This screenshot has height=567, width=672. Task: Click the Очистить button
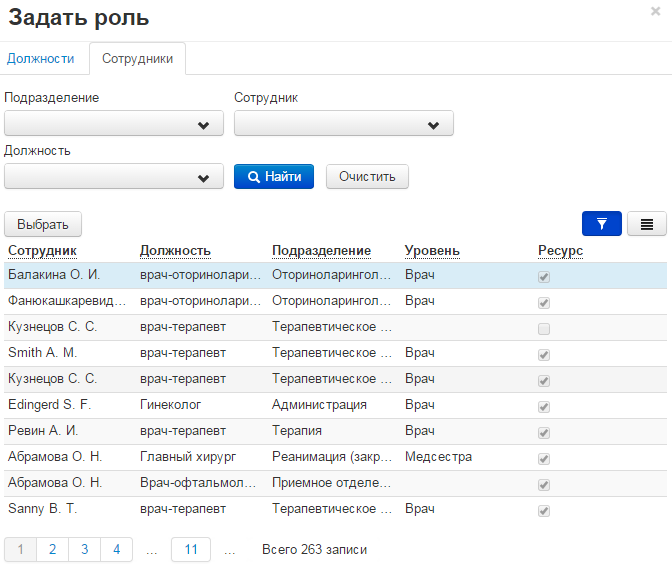pyautogui.click(x=367, y=177)
